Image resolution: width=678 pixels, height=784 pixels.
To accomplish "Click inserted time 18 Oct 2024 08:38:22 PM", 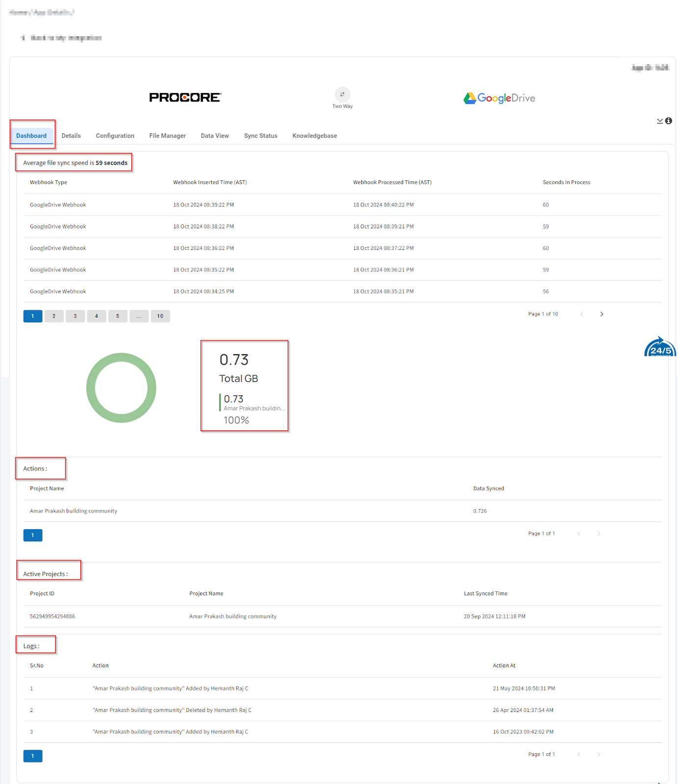I will (203, 226).
